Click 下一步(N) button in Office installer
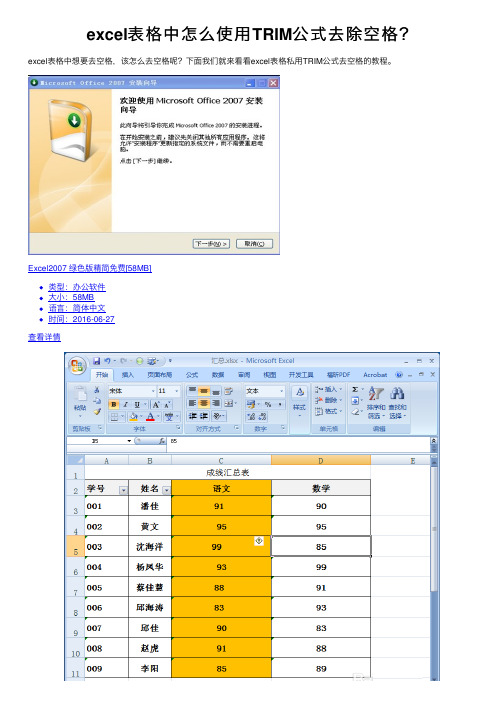Image resolution: width=504 pixels, height=713 pixels. click(211, 244)
